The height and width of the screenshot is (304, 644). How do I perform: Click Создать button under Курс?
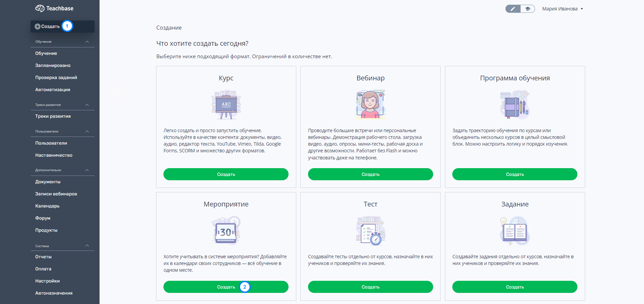click(226, 174)
